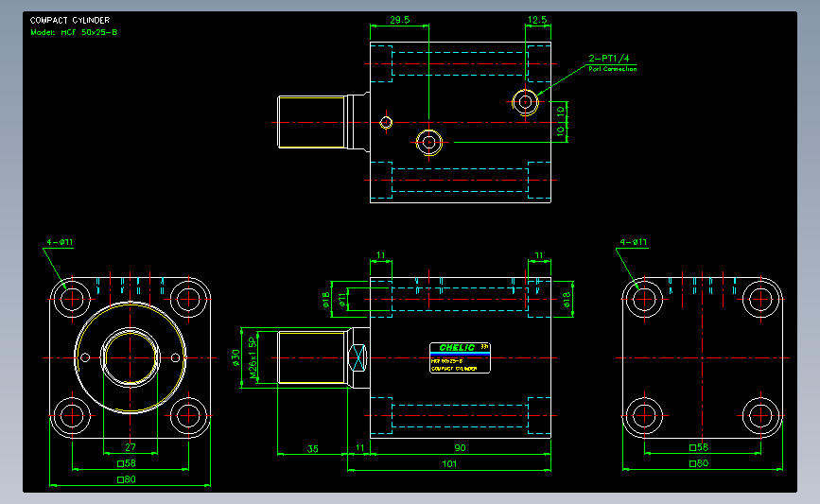Screen dimensions: 820x504
Task: Select the "ø18" dimension right of side view
Action: coord(567,300)
